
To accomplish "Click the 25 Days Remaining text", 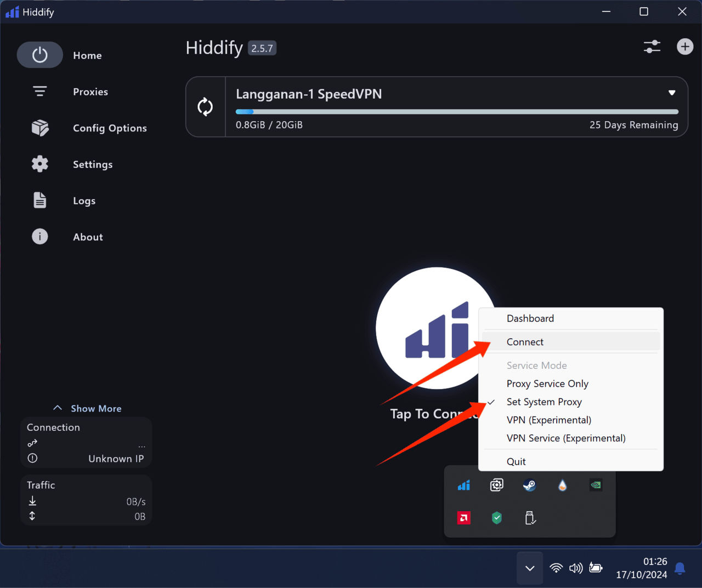I will pos(634,125).
